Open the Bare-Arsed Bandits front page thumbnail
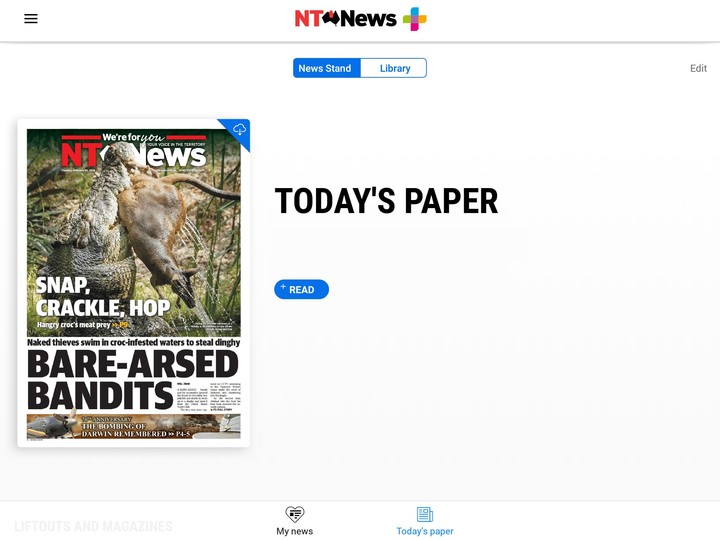The image size is (720, 540). pos(134,283)
